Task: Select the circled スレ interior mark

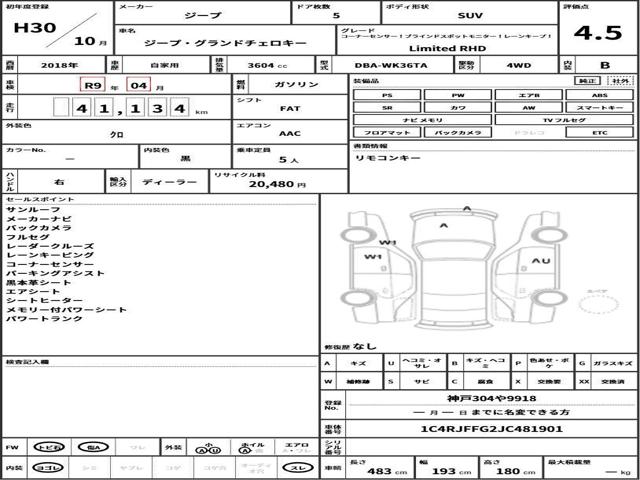Action: tap(298, 468)
